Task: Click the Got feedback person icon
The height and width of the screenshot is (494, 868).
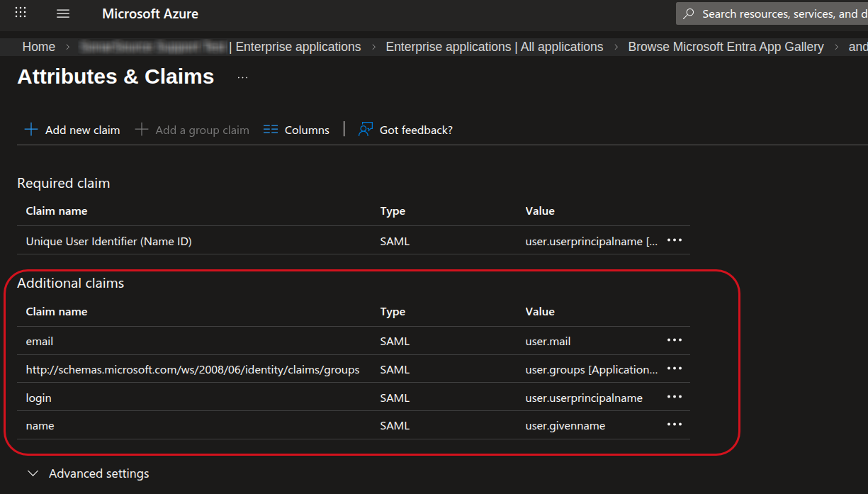Action: 366,130
